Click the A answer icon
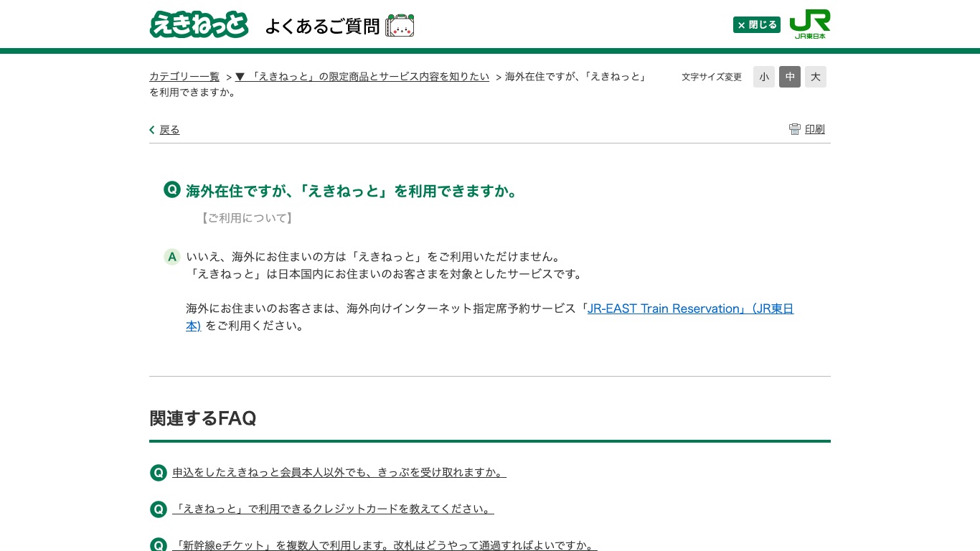 point(172,257)
